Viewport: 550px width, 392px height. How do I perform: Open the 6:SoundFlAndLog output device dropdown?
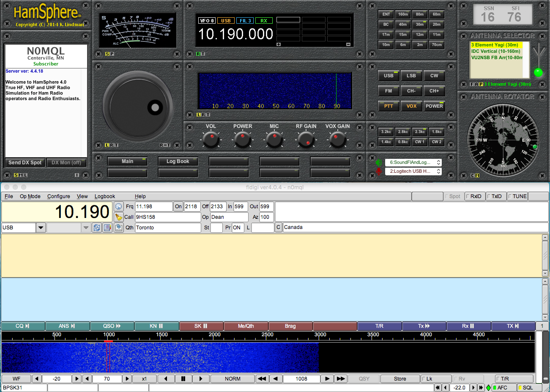(x=413, y=162)
